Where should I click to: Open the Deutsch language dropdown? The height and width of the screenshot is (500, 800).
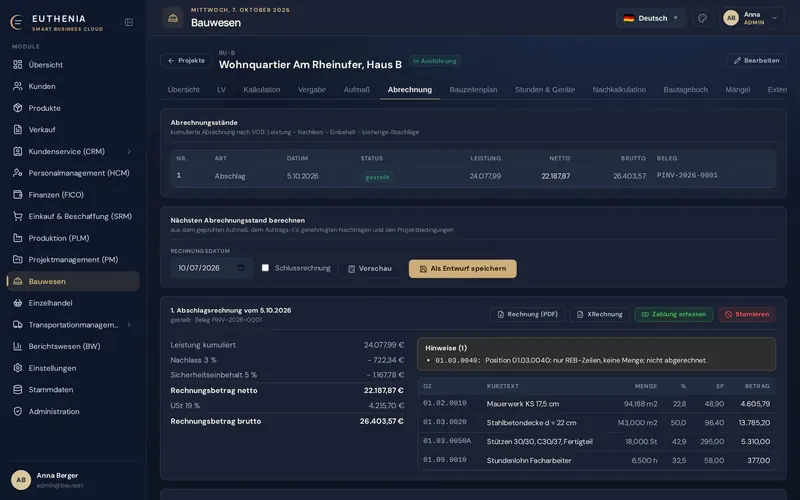pos(651,18)
